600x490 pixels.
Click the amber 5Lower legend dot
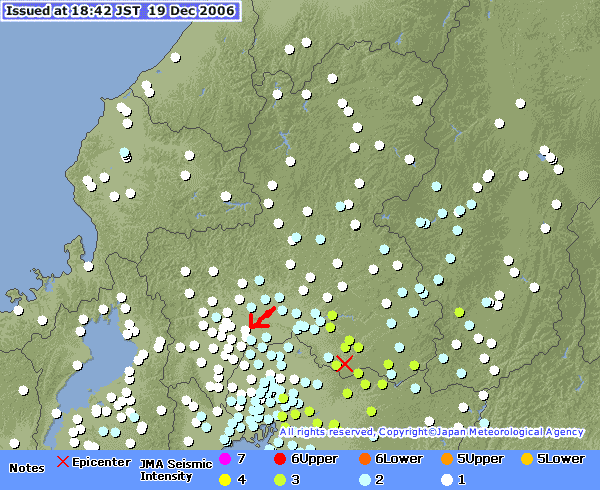527,459
